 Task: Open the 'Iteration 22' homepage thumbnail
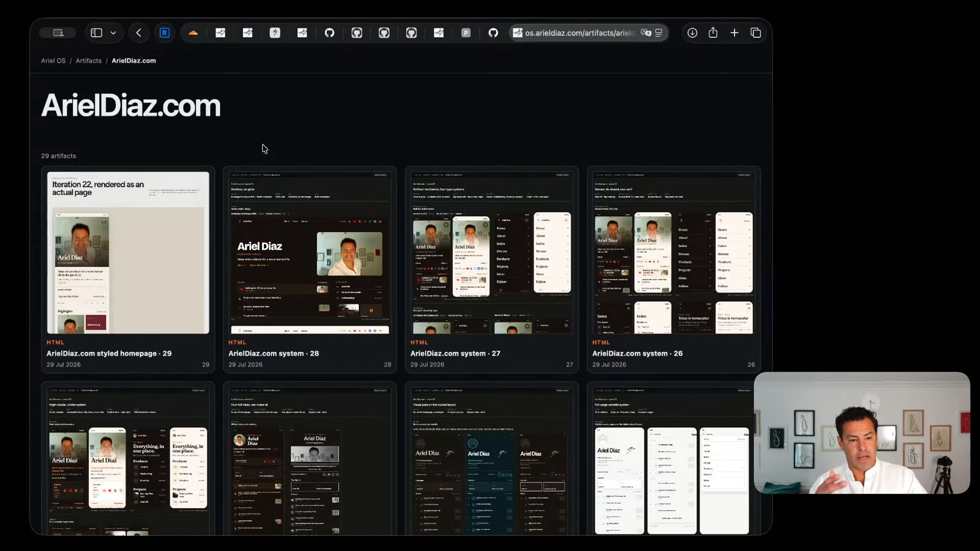[128, 253]
